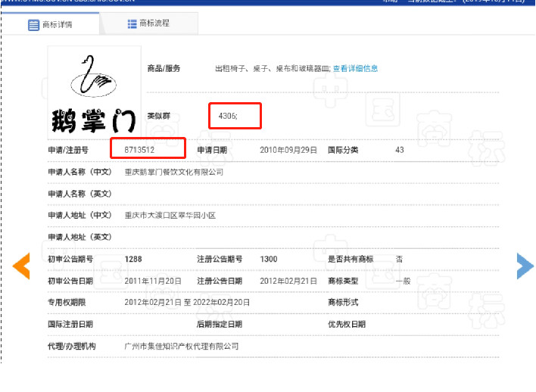This screenshot has width=536, height=392.
Task: Click international class value 43
Action: (399, 150)
